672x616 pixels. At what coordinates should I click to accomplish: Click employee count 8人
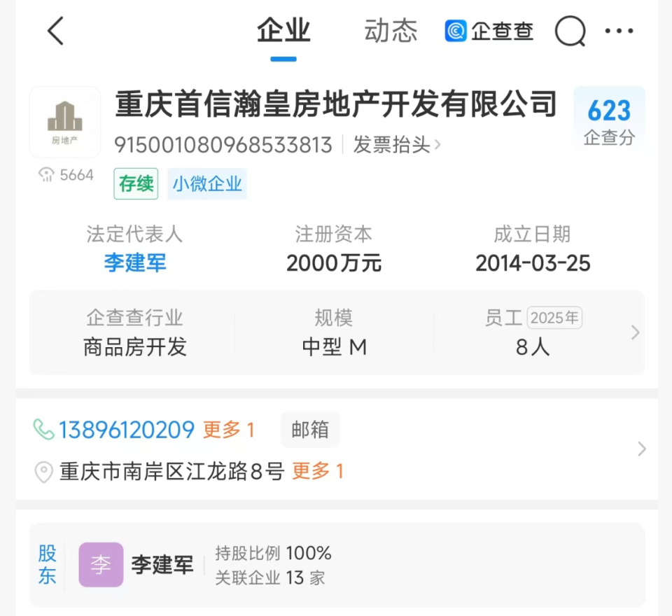(x=533, y=346)
